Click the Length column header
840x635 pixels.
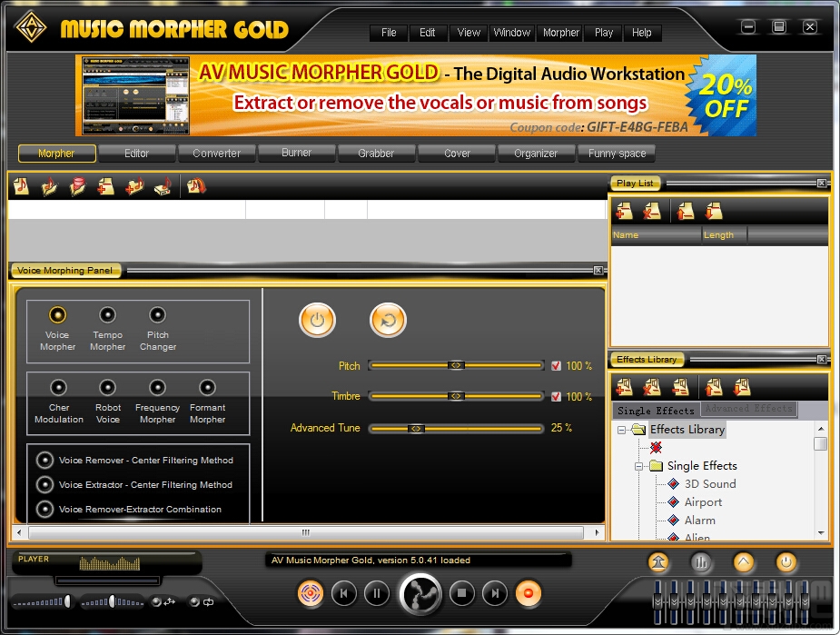pyautogui.click(x=725, y=234)
